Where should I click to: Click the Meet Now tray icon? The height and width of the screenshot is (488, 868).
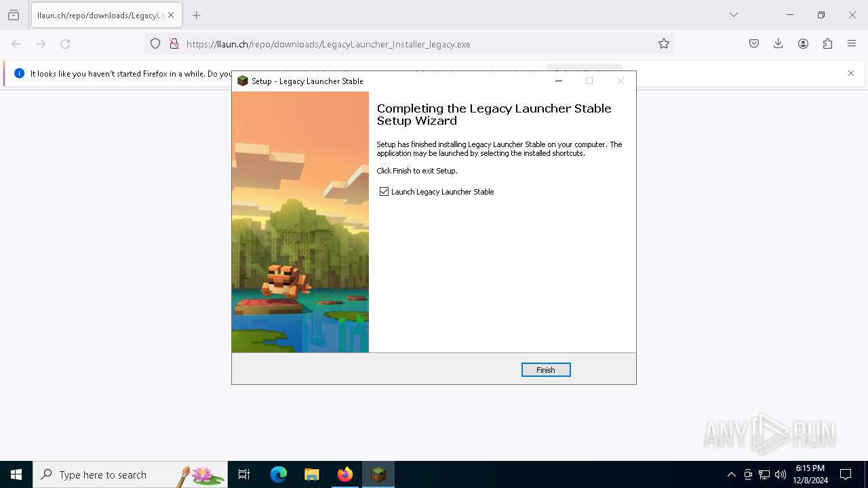(748, 474)
